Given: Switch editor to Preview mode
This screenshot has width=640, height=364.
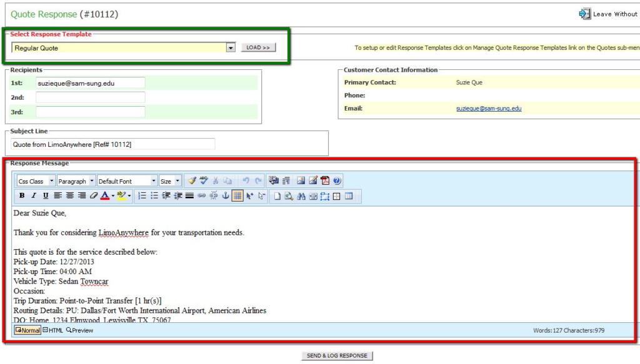Looking at the screenshot, I should pyautogui.click(x=79, y=330).
